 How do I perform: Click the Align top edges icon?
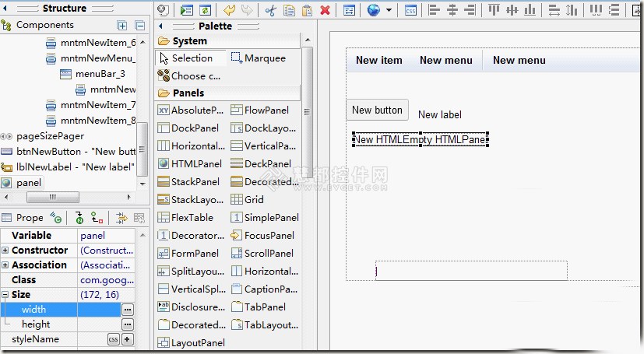pyautogui.click(x=494, y=10)
